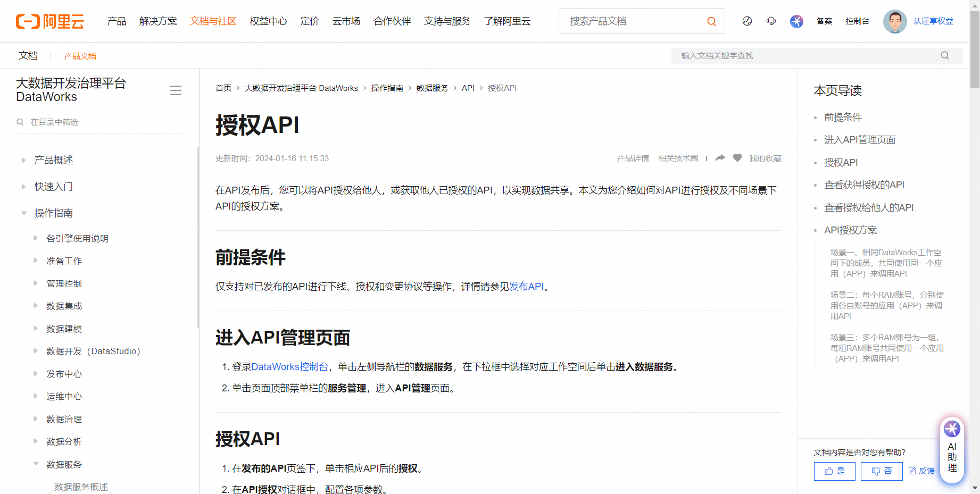Expand 准备工作 in sidebar
The width and height of the screenshot is (980, 494).
tap(36, 261)
